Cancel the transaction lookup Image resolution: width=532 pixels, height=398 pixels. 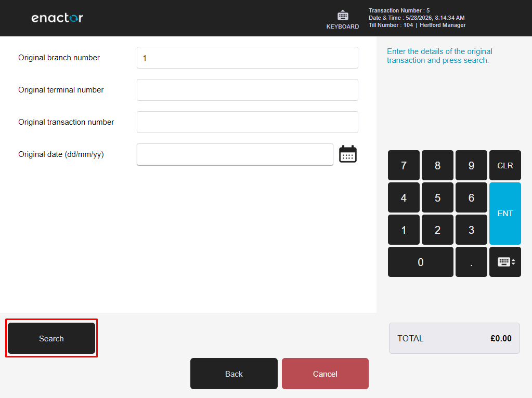coord(325,374)
